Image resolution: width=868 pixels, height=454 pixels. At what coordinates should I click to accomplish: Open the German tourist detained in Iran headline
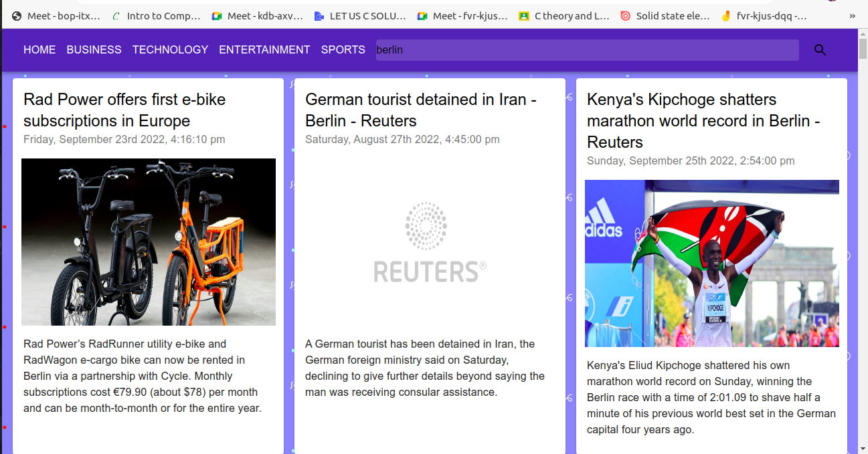click(x=421, y=110)
